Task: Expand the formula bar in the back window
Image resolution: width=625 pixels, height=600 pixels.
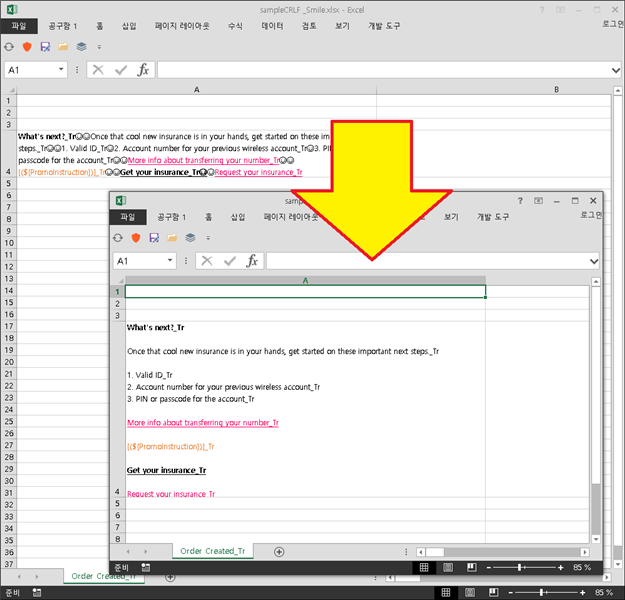Action: [616, 71]
